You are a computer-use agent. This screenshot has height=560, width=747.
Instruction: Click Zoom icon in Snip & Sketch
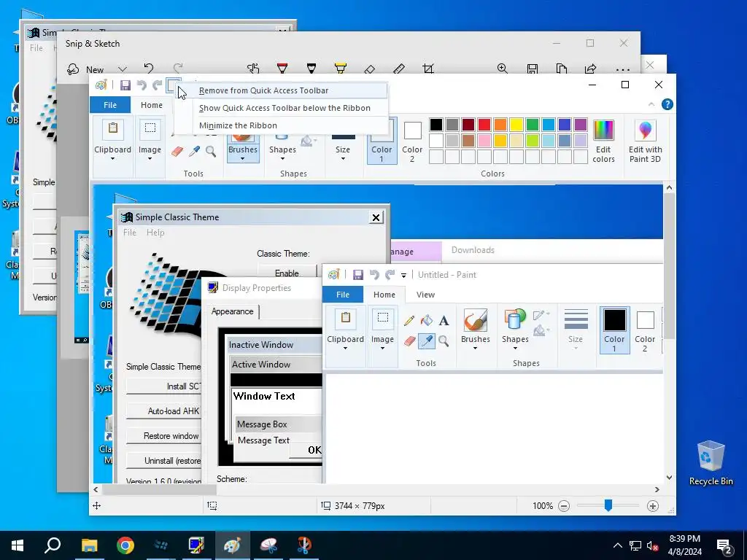click(x=503, y=69)
